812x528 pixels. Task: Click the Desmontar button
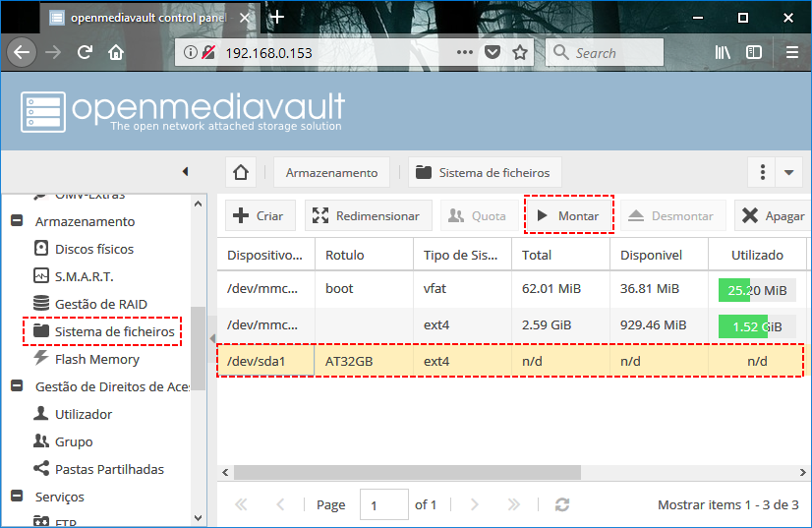click(673, 215)
